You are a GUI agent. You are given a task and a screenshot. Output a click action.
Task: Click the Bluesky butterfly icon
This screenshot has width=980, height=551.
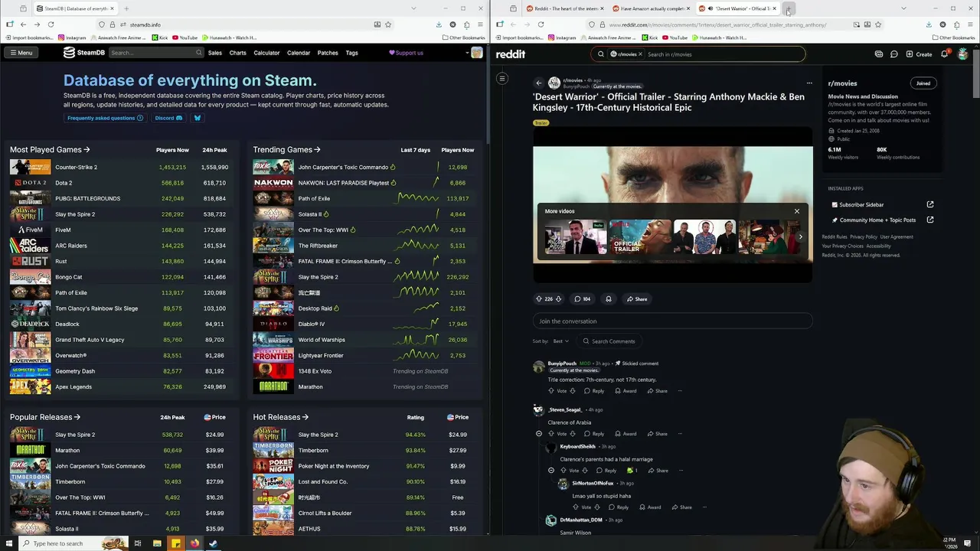point(197,118)
